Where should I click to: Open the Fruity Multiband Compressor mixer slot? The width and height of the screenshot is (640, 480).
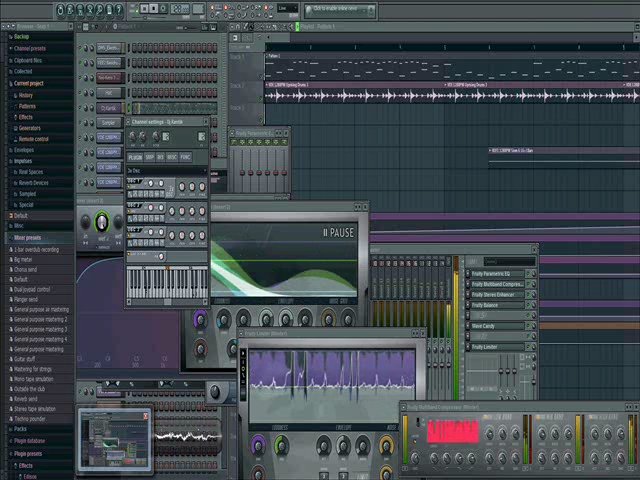tap(497, 284)
